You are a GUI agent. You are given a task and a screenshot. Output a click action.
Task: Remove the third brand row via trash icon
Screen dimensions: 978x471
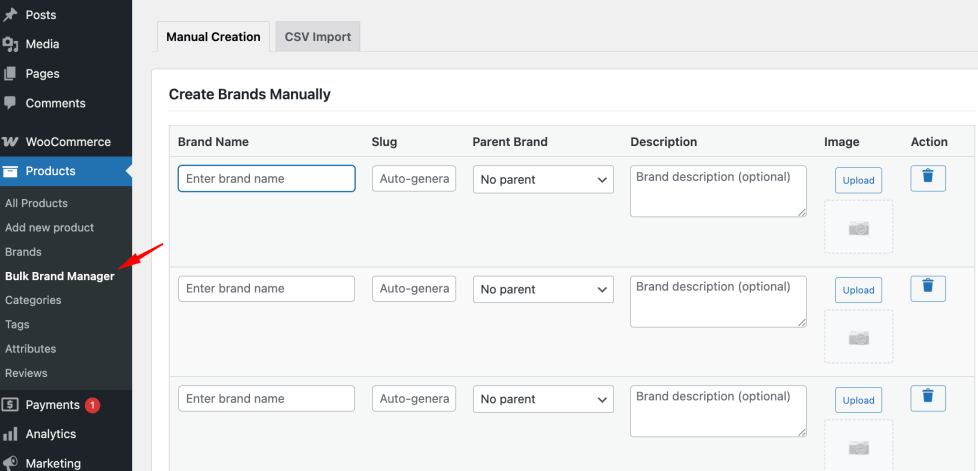point(928,398)
